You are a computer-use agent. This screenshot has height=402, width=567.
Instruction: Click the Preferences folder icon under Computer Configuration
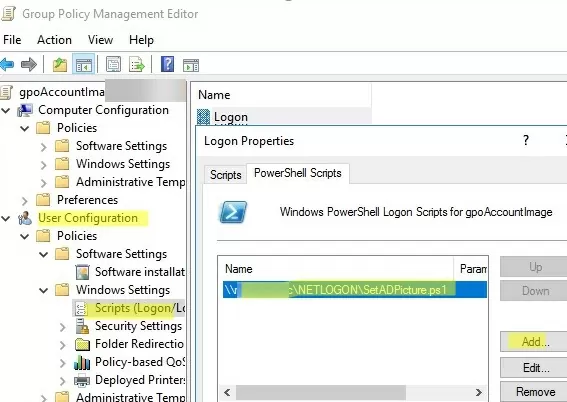coord(43,200)
